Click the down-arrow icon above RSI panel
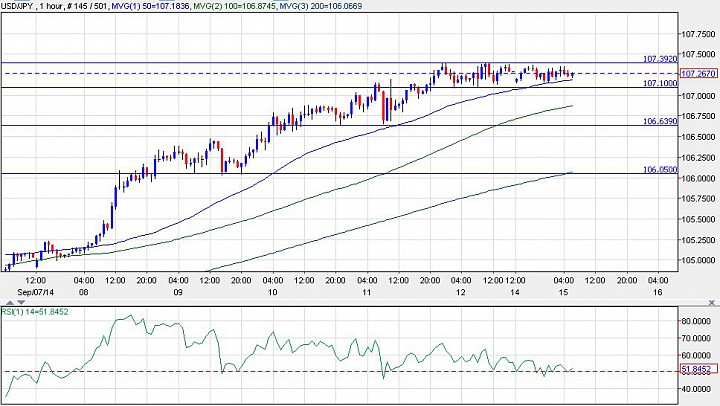The width and height of the screenshot is (720, 406). click(21, 303)
